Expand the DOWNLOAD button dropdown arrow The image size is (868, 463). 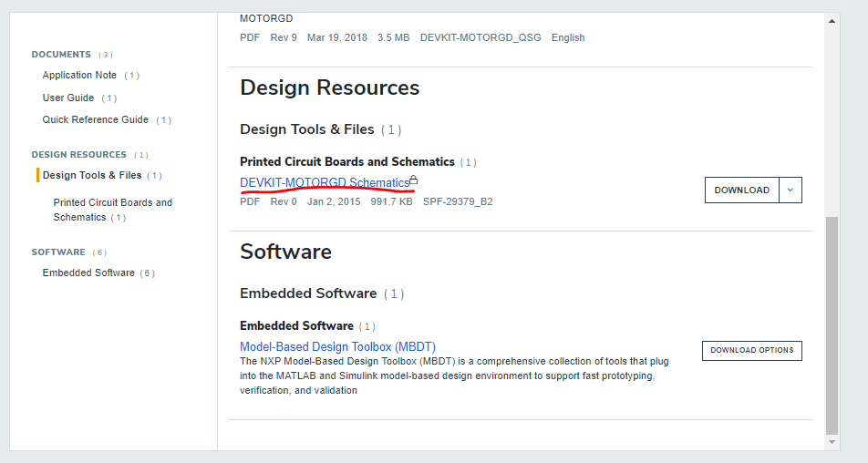pos(790,190)
